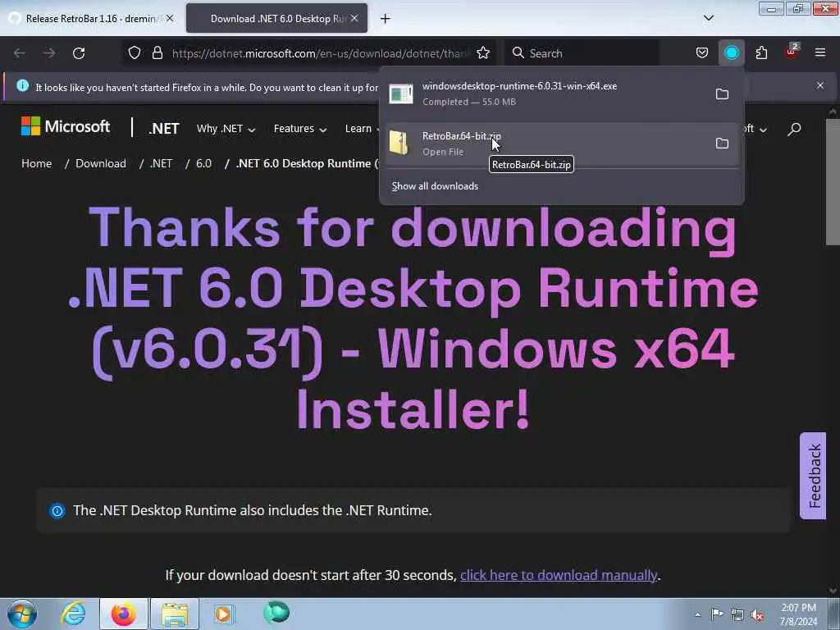Viewport: 840px width, 630px height.
Task: Open the Pocket save icon
Action: point(702,53)
